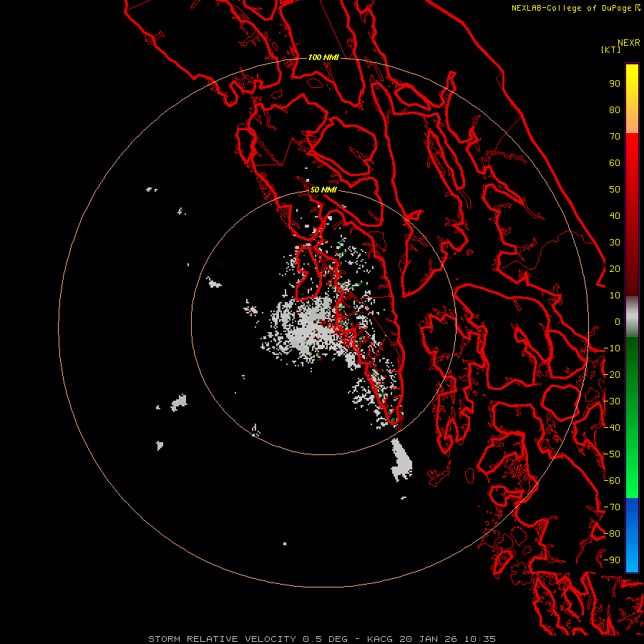The height and width of the screenshot is (644, 644).
Task: Click the 40 value on velocity scale
Action: (x=615, y=216)
